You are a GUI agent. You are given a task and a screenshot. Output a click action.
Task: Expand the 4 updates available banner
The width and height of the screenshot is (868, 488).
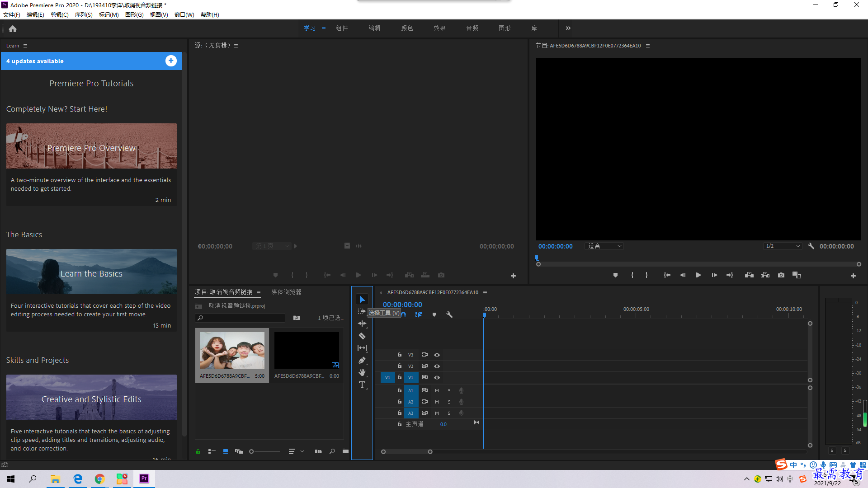click(x=171, y=61)
